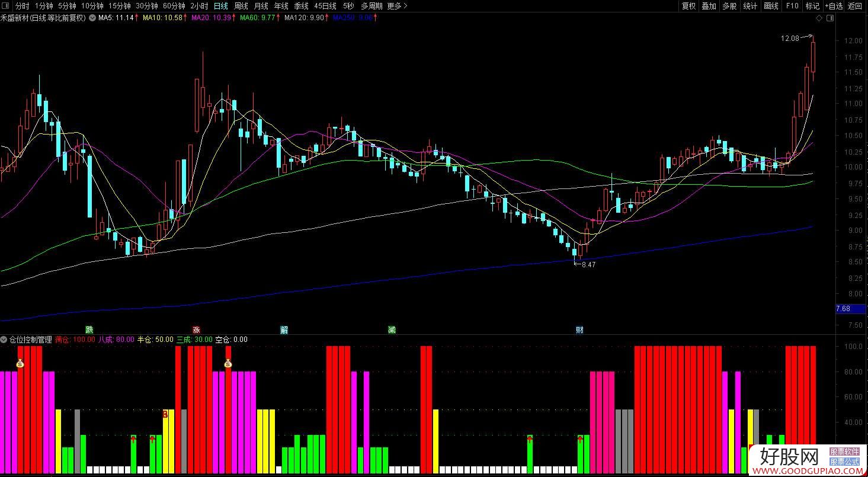Click 返回 back button
Viewport: 868px width, 477px height.
click(x=855, y=6)
